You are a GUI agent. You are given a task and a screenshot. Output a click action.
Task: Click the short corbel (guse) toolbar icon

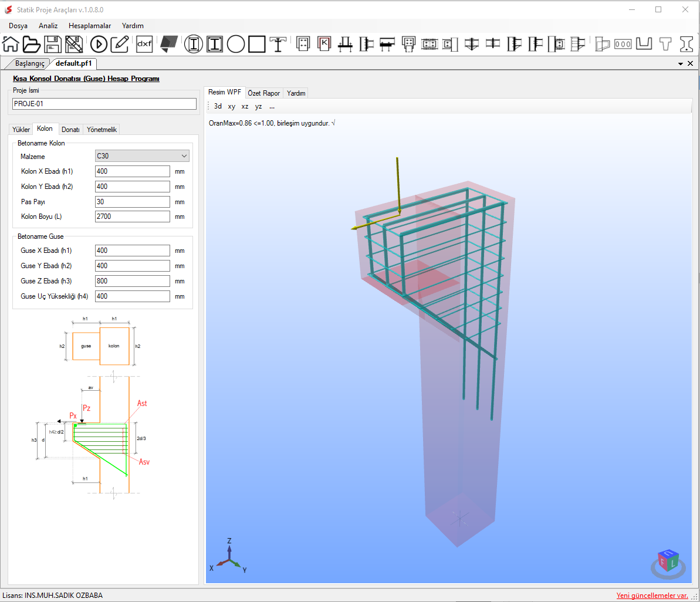(602, 44)
